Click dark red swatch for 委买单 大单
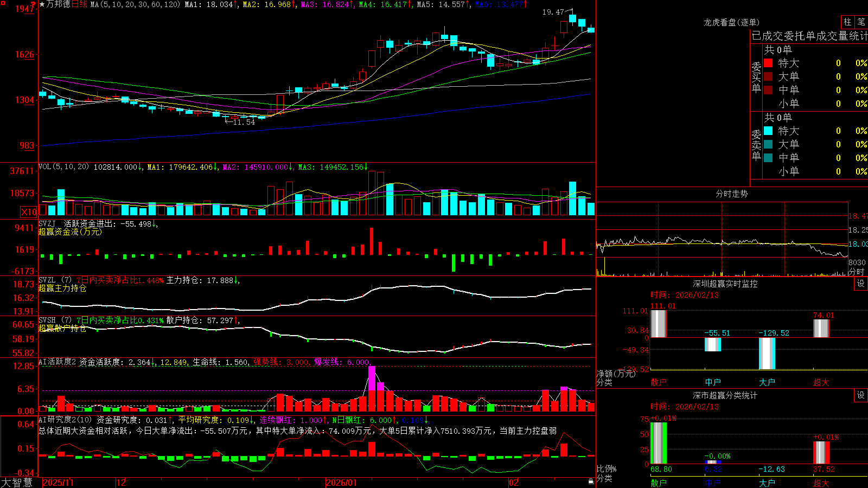Viewport: 868px width, 488px height. tap(768, 76)
